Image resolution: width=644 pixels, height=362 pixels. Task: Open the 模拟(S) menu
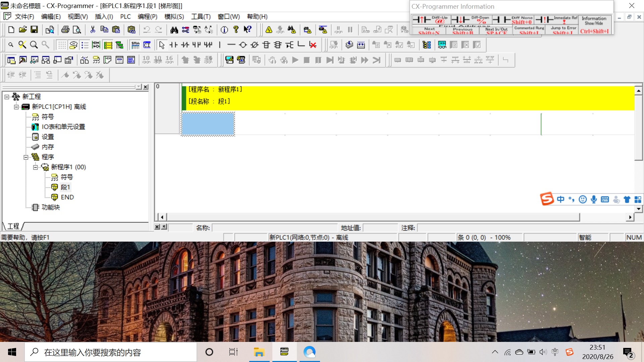tap(174, 16)
